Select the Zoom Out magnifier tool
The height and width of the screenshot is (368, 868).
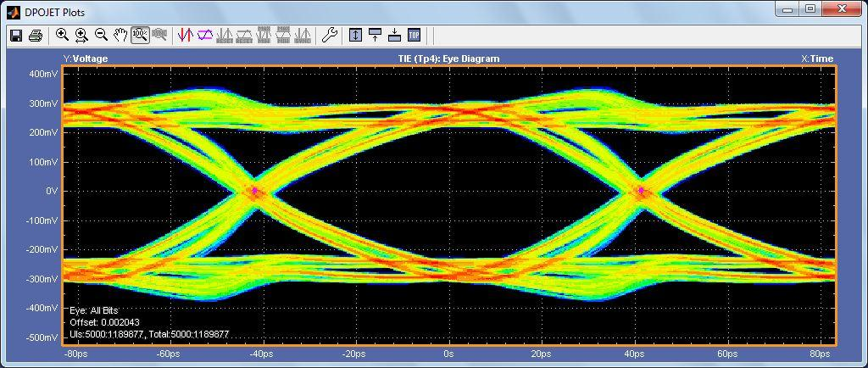(x=101, y=36)
